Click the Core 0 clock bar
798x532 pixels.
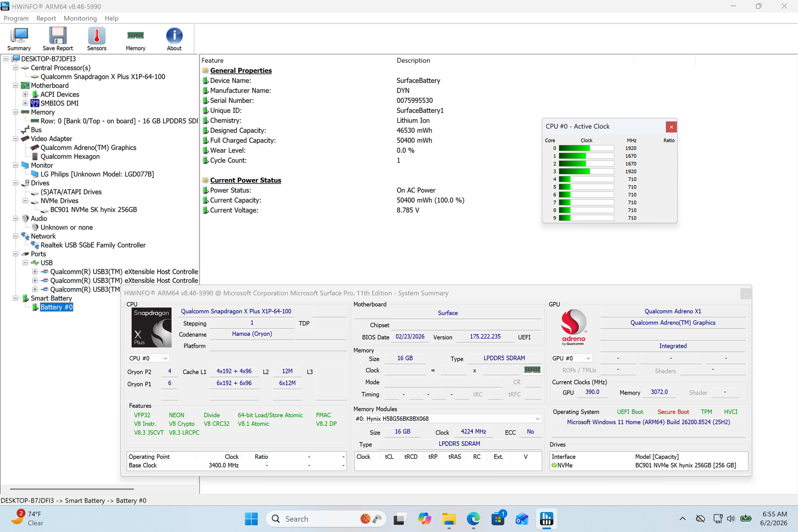[587, 148]
